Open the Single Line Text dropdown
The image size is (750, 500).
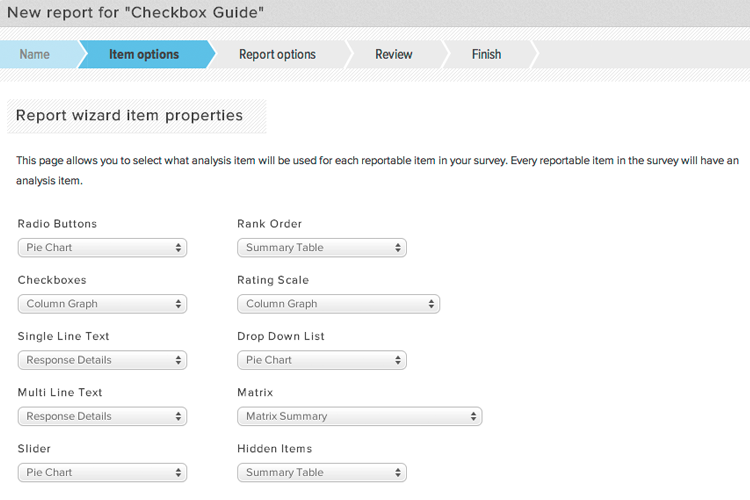pyautogui.click(x=102, y=360)
